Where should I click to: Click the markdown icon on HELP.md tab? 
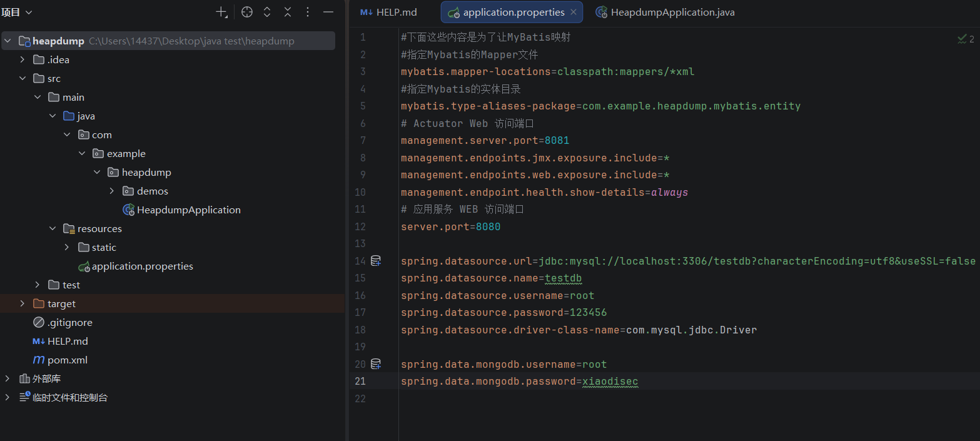click(x=366, y=12)
